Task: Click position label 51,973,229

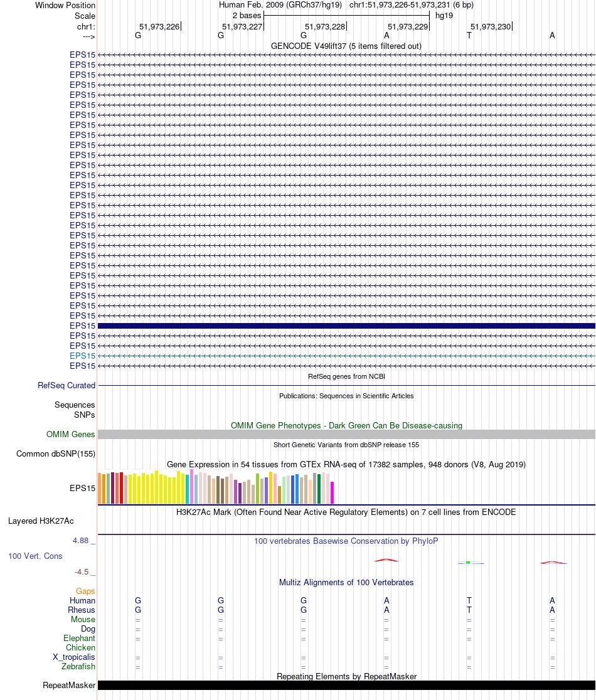Action: point(408,27)
